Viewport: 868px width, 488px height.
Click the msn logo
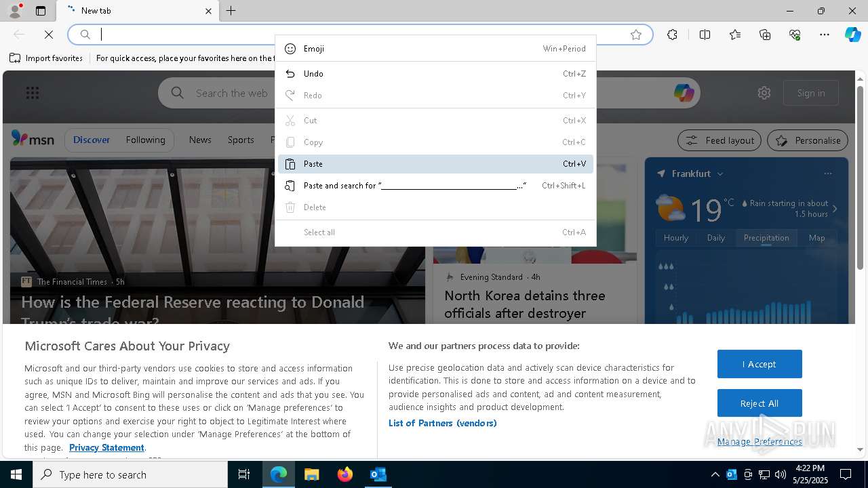(33, 139)
